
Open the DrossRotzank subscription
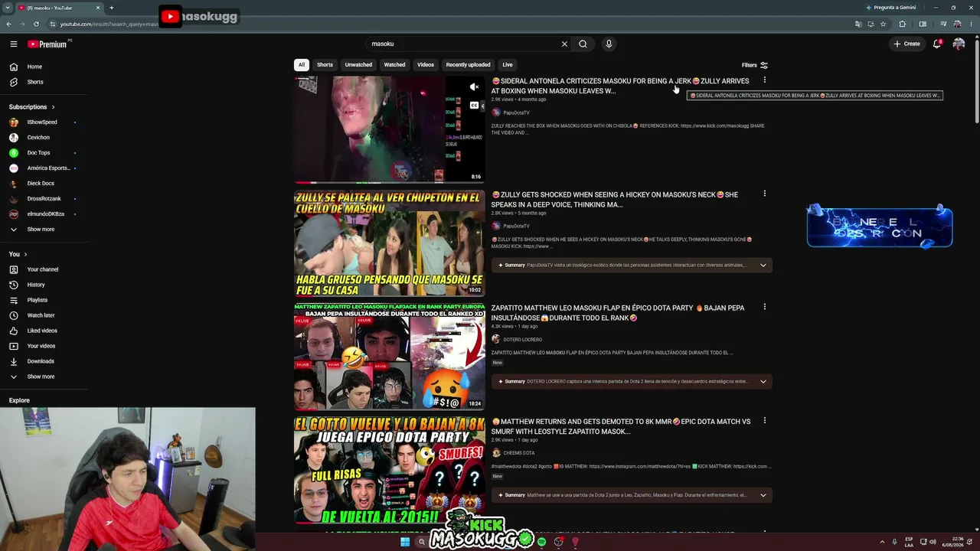[x=44, y=199]
